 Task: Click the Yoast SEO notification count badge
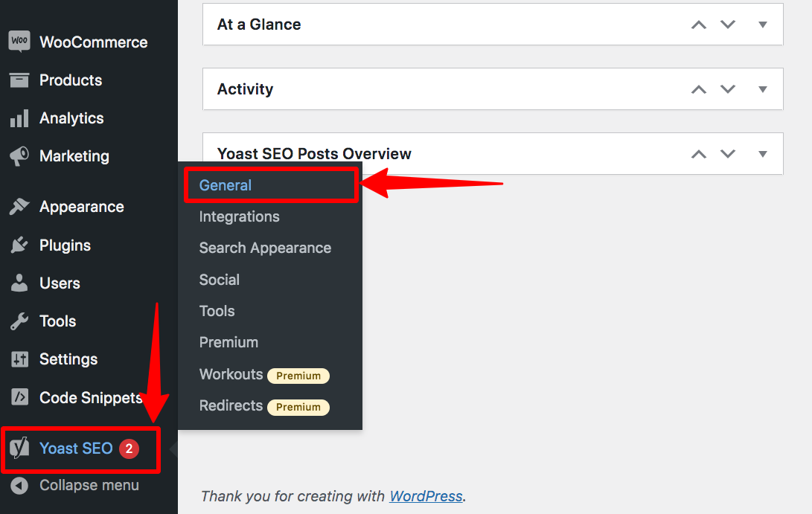tap(129, 449)
